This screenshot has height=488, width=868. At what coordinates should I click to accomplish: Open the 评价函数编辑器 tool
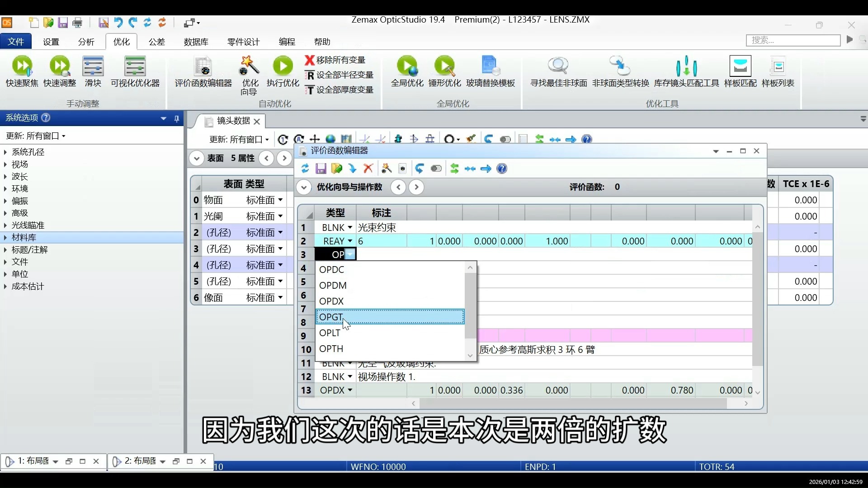(203, 72)
